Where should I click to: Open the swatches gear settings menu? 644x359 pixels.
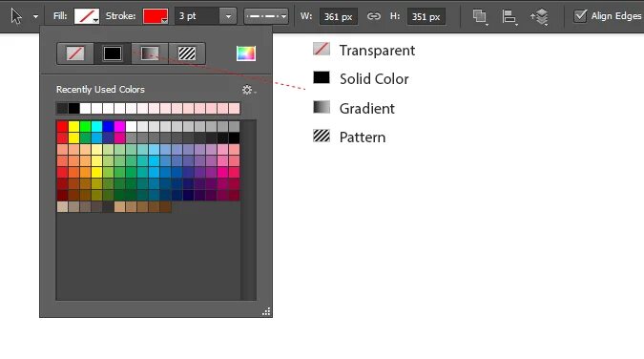pos(248,90)
